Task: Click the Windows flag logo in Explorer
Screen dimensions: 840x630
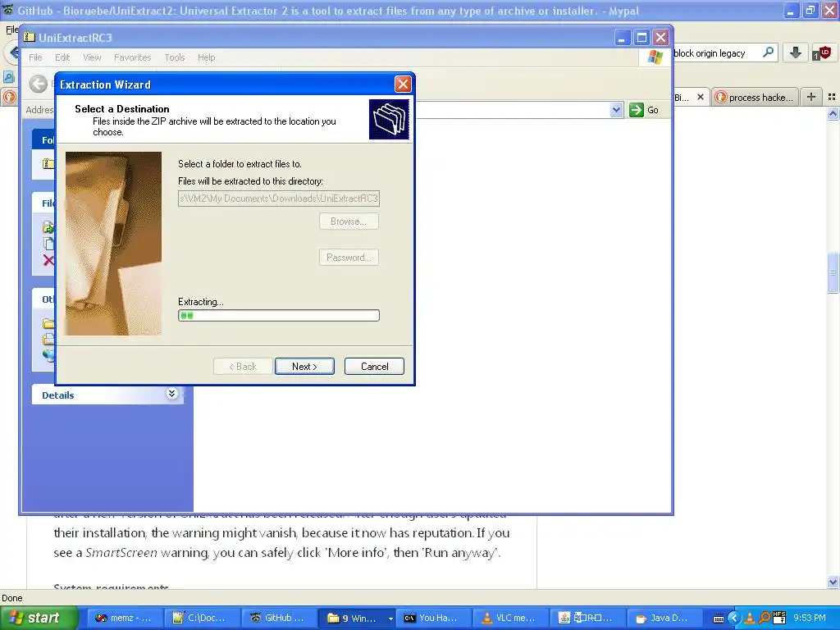Action: pyautogui.click(x=655, y=57)
